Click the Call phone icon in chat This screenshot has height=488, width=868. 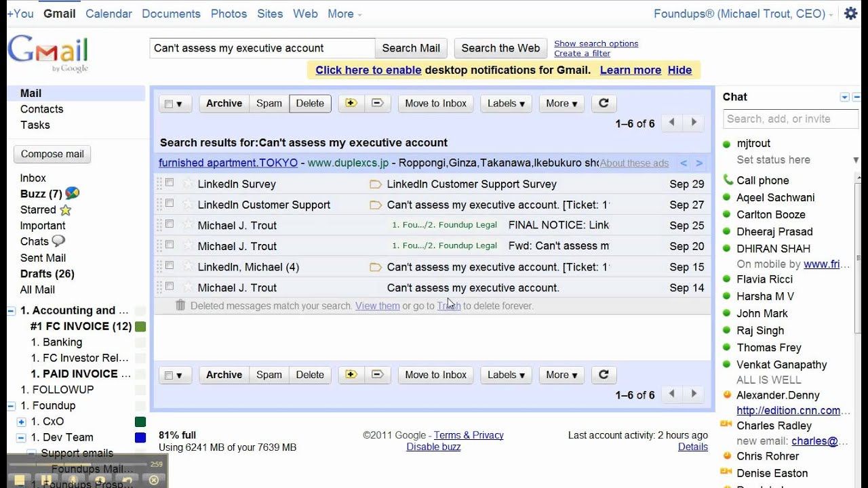tap(728, 180)
